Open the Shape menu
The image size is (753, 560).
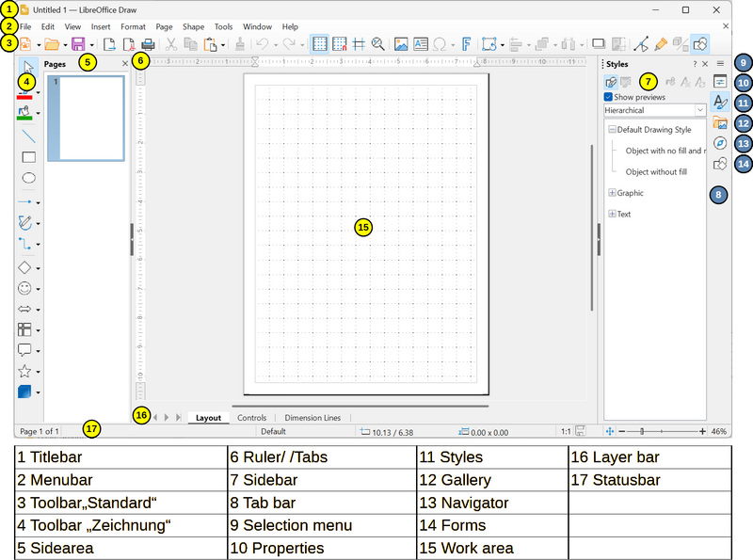coord(193,27)
